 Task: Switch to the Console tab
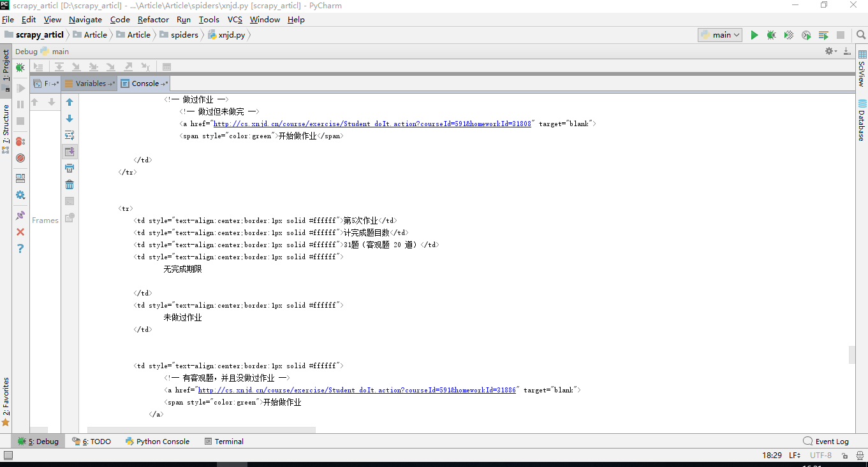[x=144, y=83]
